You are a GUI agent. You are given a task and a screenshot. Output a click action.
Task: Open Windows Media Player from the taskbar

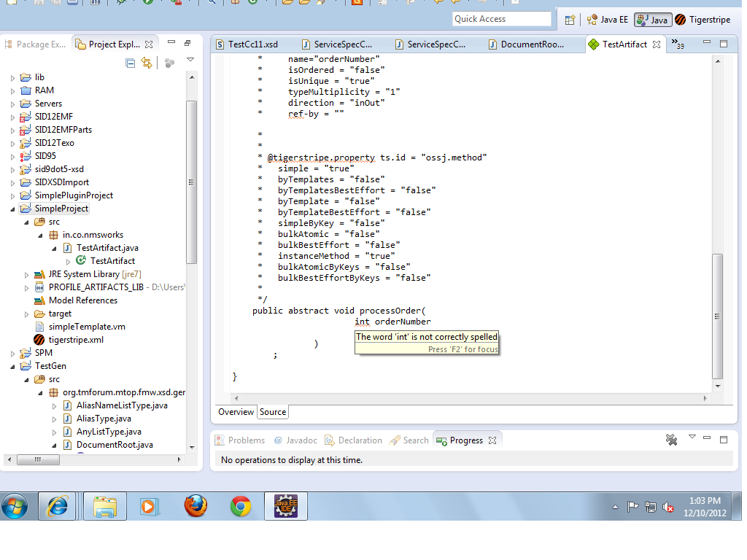tap(149, 506)
